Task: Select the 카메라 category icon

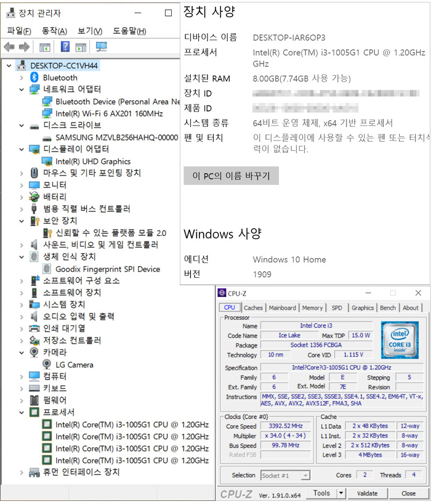Action: click(x=34, y=352)
